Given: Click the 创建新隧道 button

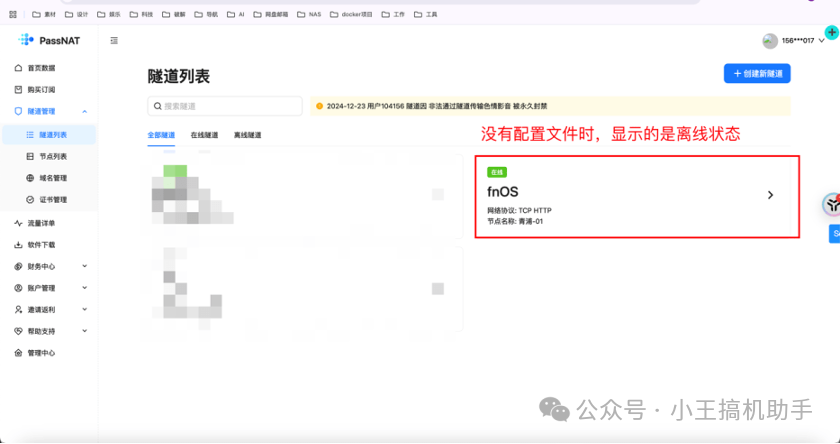Looking at the screenshot, I should (x=757, y=73).
